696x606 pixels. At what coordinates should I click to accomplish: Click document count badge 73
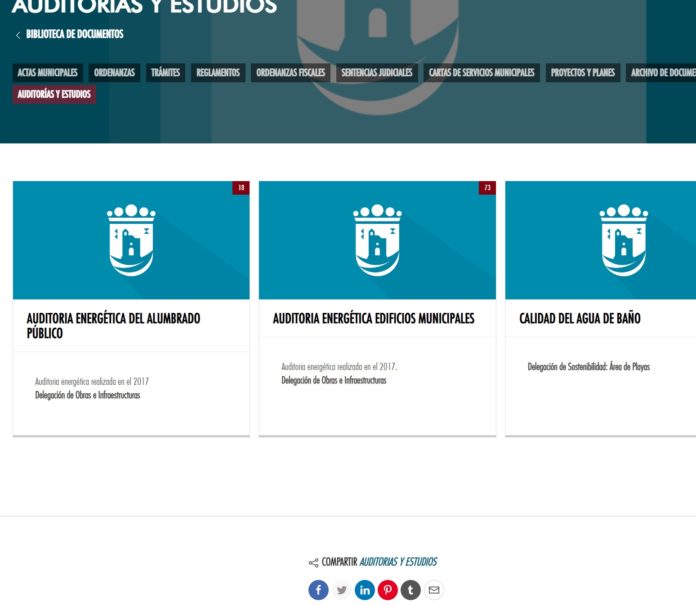coord(487,188)
